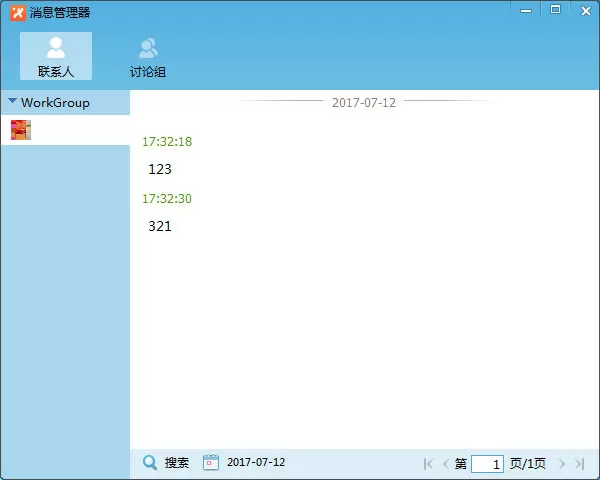The width and height of the screenshot is (600, 480).
Task: Click the 2017-07-12 date beside calendar
Action: tap(256, 462)
